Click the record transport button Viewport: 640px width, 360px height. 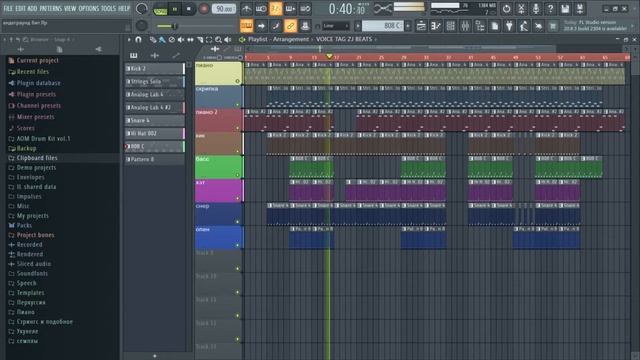204,9
